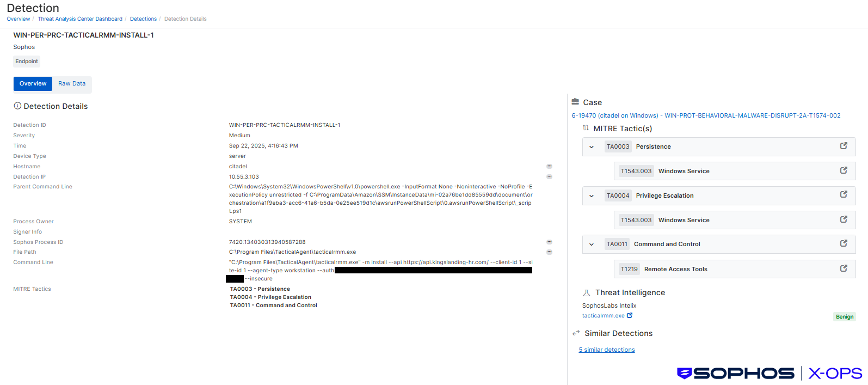This screenshot has width=868, height=385.
Task: Click the more options icon beside File Path
Action: (x=549, y=252)
